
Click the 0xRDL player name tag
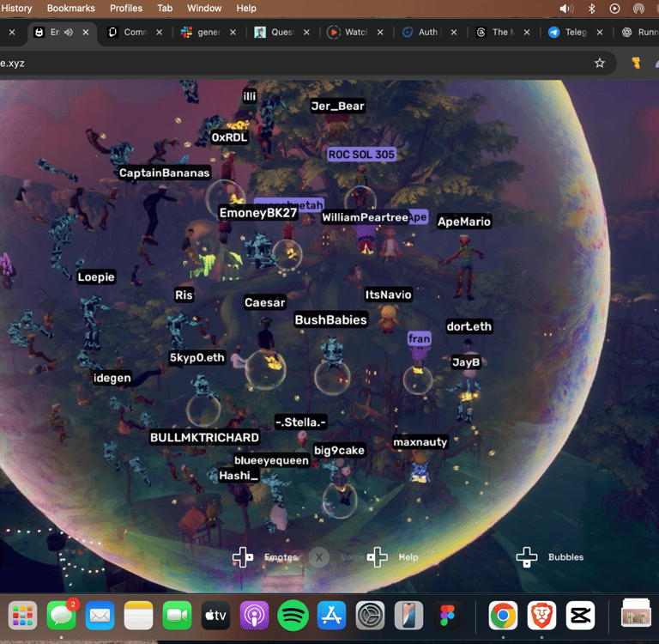tap(229, 137)
